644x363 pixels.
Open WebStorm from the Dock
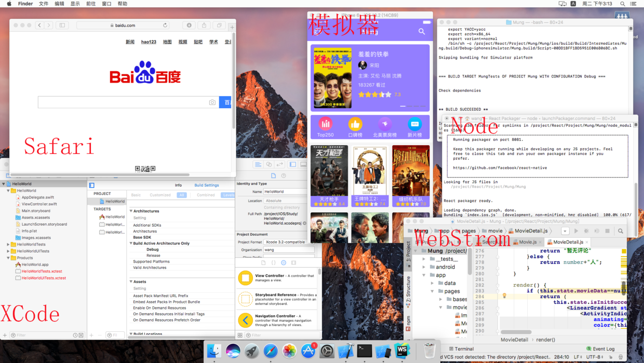pos(403,351)
